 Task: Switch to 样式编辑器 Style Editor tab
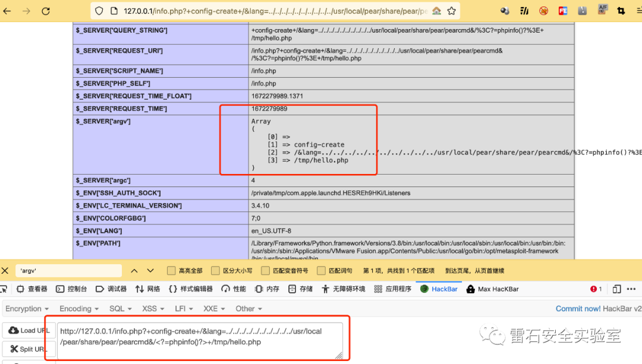tap(190, 289)
